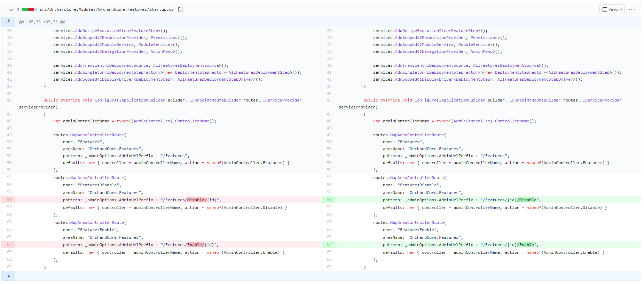Image resolution: width=644 pixels, height=284 pixels.
Task: Click the minus marker on left line 64
Action: [20, 245]
